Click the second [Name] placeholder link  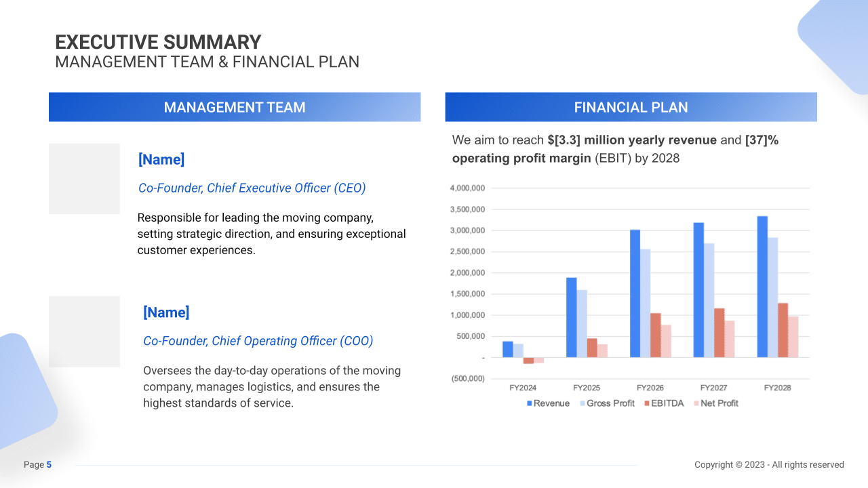[167, 312]
